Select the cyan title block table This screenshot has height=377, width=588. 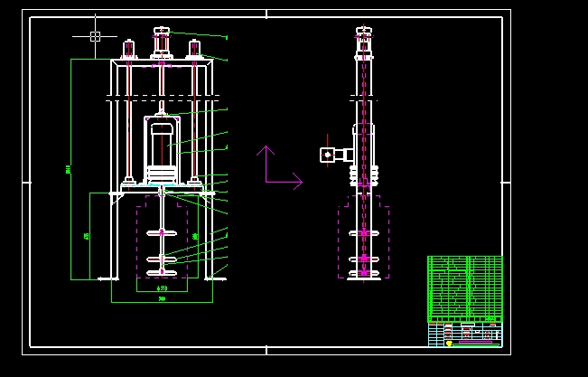point(465,335)
